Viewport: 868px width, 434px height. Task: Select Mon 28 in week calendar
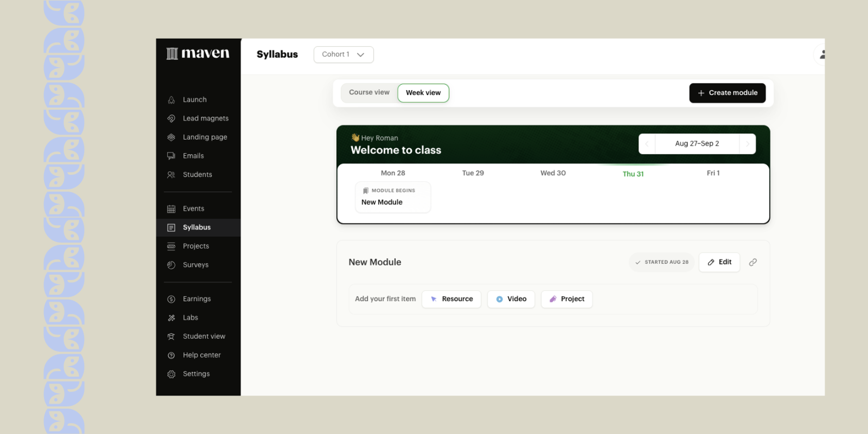393,173
